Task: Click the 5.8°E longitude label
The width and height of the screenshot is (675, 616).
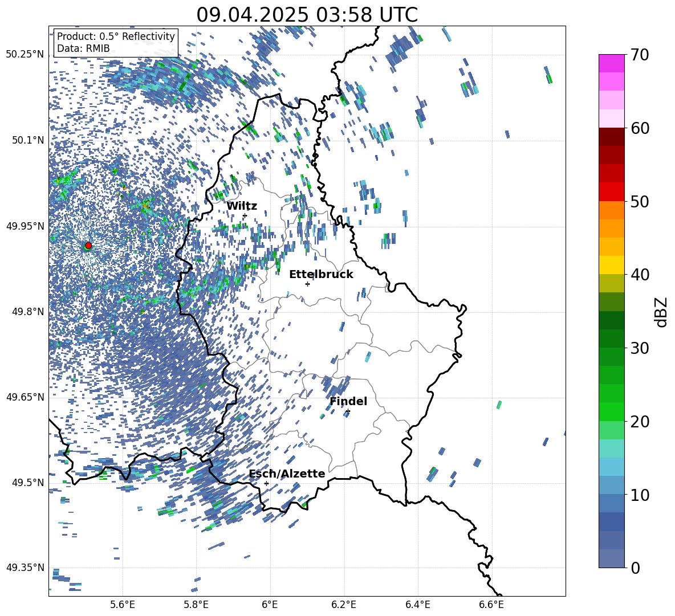Action: click(x=196, y=605)
